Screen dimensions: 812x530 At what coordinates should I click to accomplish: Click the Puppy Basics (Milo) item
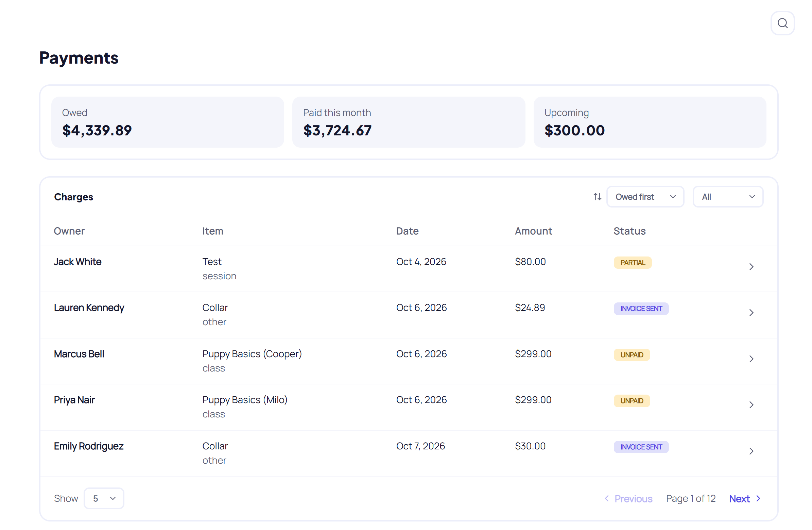tap(245, 400)
